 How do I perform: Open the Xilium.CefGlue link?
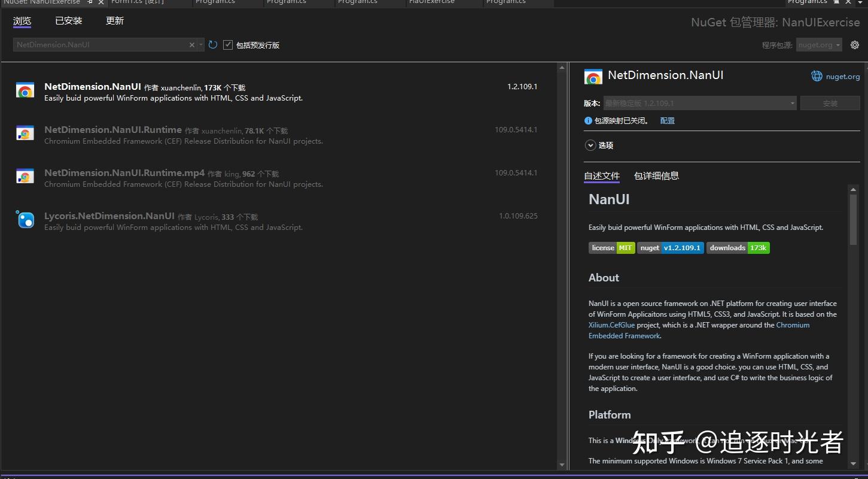(611, 325)
